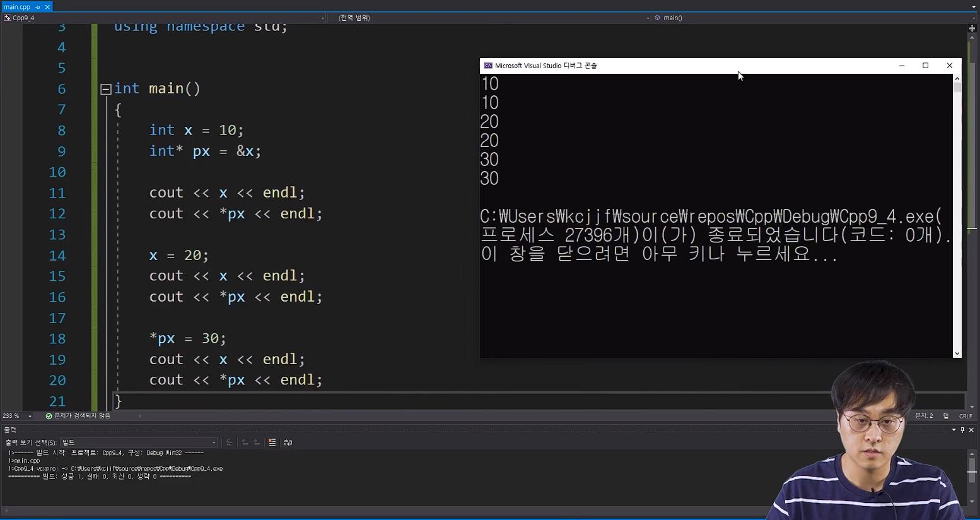Viewport: 980px width, 520px height.
Task: Maximize the debug console window
Action: point(926,66)
